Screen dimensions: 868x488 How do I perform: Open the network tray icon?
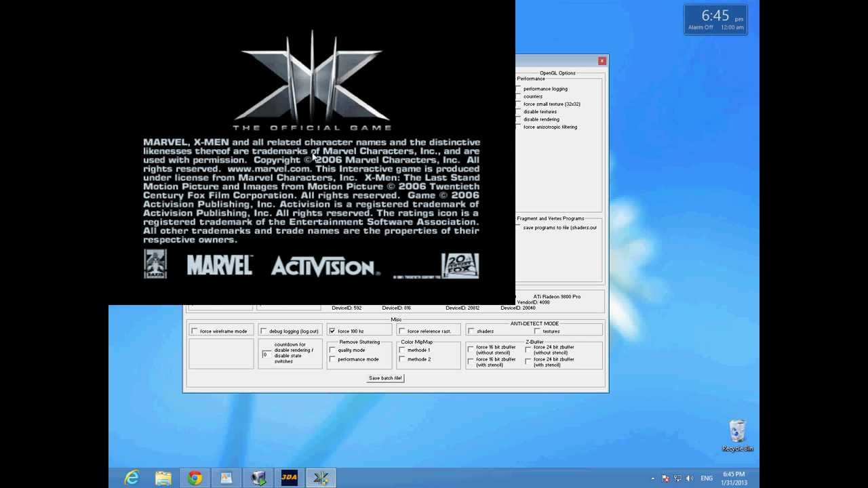coord(677,479)
